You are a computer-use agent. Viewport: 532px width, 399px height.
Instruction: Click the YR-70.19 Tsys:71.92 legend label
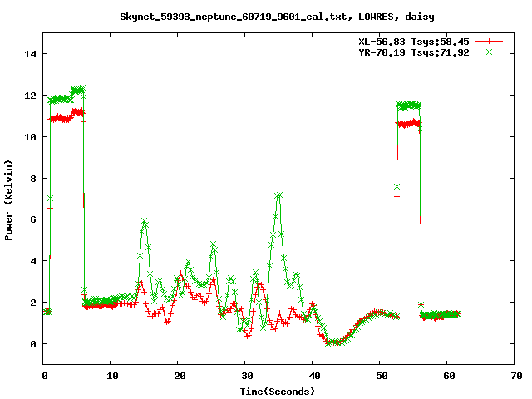coord(414,52)
